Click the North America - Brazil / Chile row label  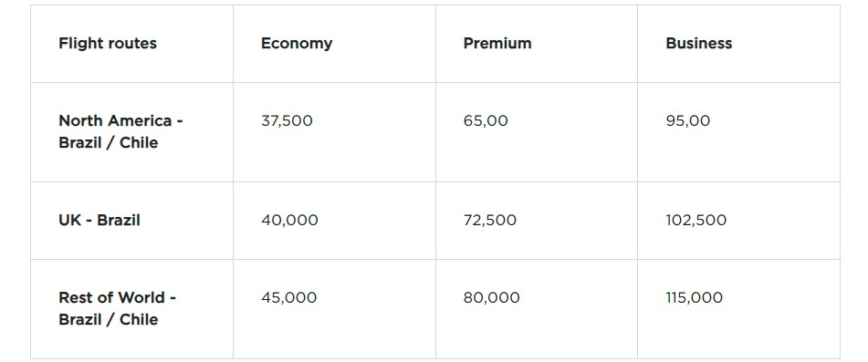[120, 131]
